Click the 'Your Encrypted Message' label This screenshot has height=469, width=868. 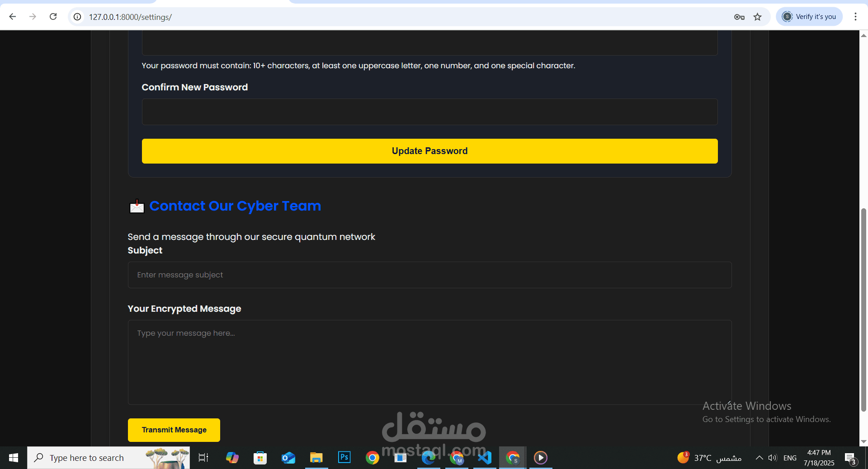click(184, 309)
